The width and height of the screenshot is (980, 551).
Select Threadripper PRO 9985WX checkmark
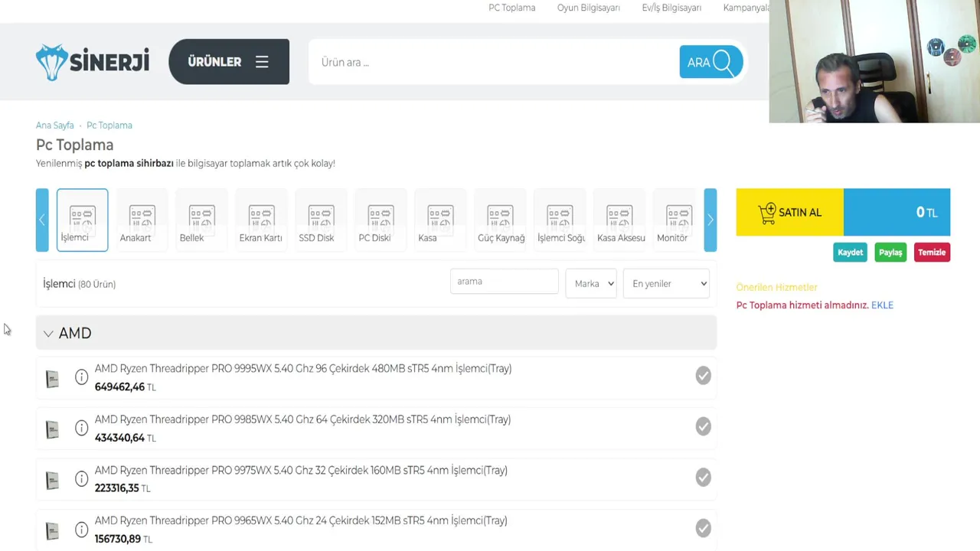[x=703, y=426]
